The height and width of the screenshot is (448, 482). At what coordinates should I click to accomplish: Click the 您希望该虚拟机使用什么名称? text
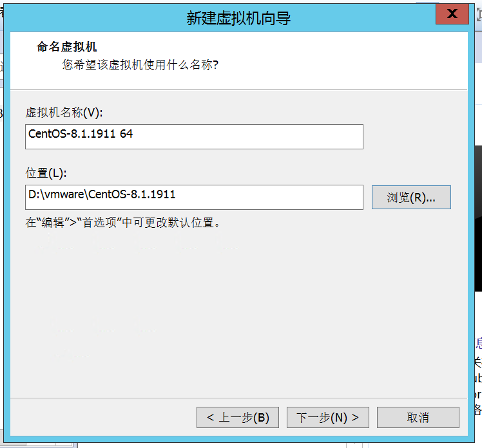tap(140, 65)
